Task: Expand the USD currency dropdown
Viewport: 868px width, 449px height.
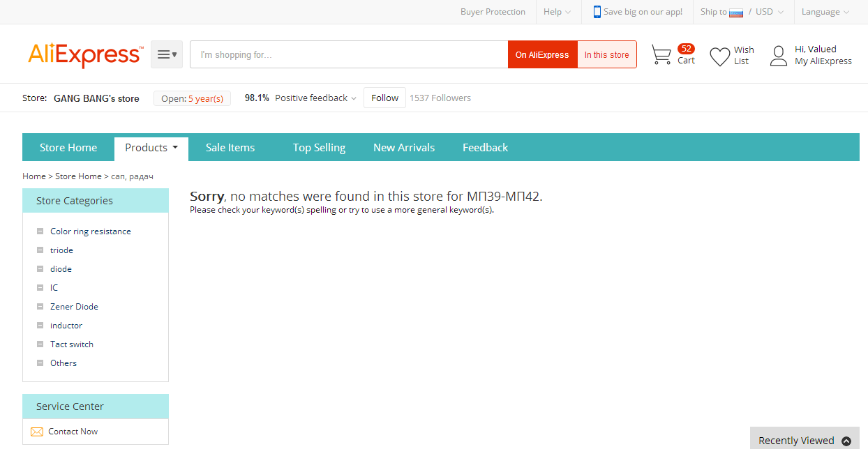Action: coord(770,12)
